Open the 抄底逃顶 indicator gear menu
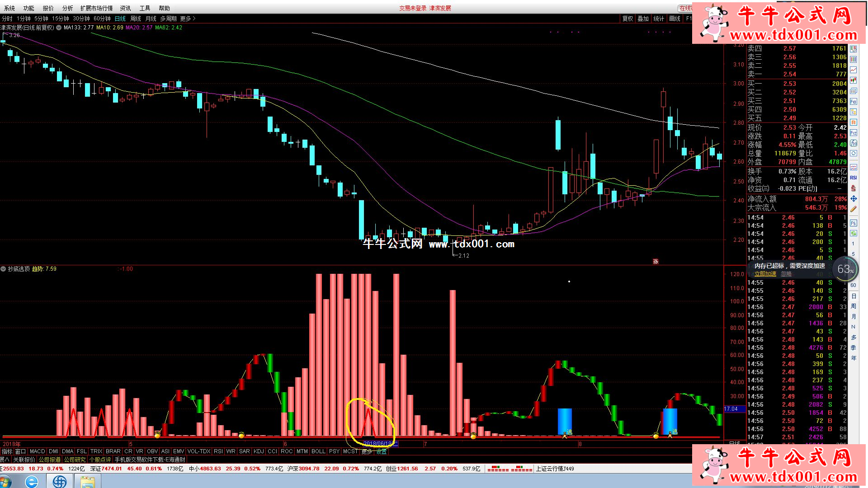This screenshot has width=868, height=488. 4,269
